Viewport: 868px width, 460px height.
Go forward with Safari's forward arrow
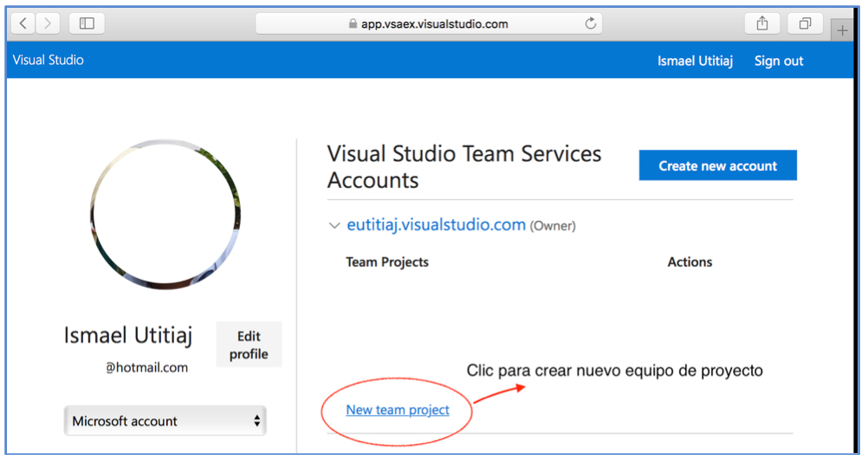[x=48, y=23]
